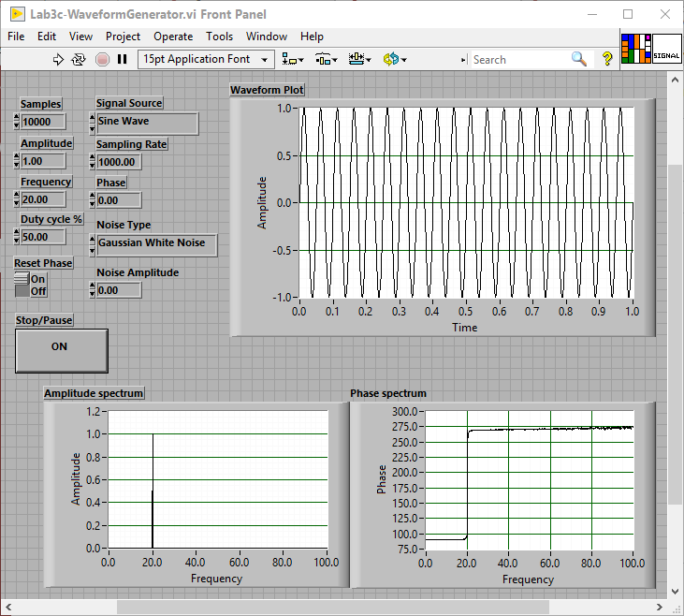
Task: Click in the toolbar Search box
Action: 519,59
